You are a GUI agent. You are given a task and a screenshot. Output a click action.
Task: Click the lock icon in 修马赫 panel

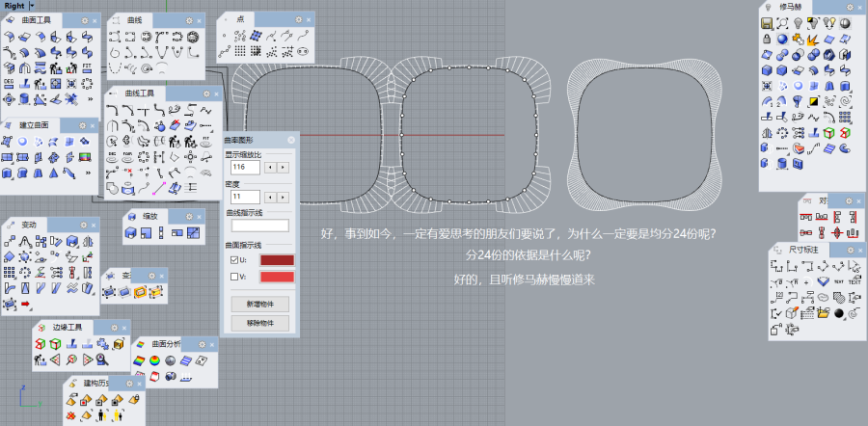766,39
